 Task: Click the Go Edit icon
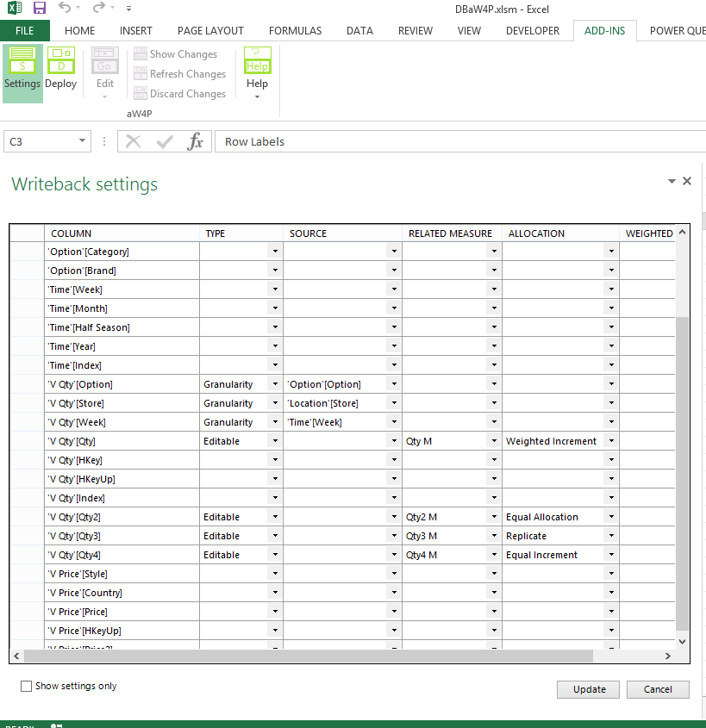click(x=104, y=60)
